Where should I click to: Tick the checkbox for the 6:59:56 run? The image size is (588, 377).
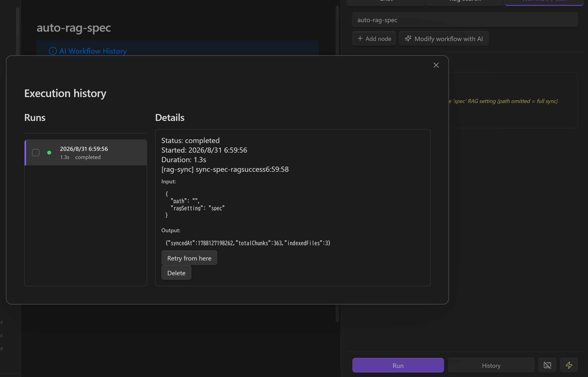click(36, 153)
